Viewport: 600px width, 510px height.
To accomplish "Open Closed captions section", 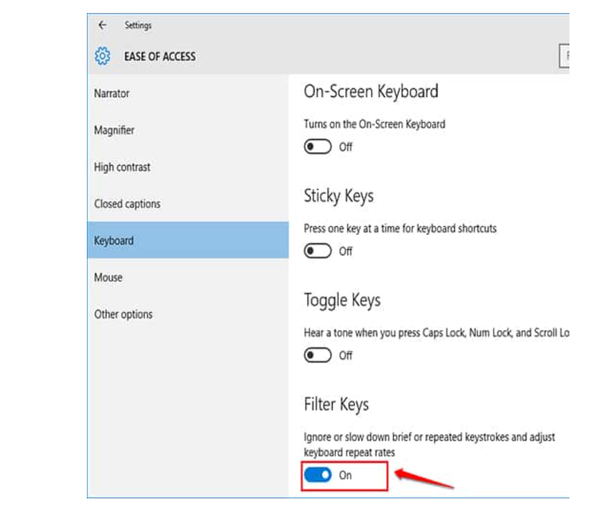I will pyautogui.click(x=127, y=204).
